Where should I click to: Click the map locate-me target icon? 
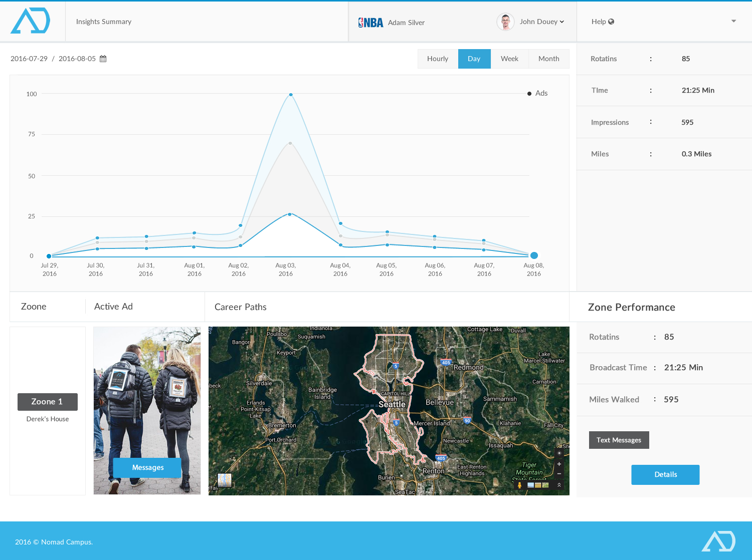click(x=559, y=453)
